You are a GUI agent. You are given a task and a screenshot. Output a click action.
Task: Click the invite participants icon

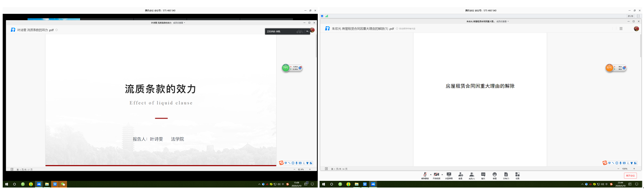460,174
